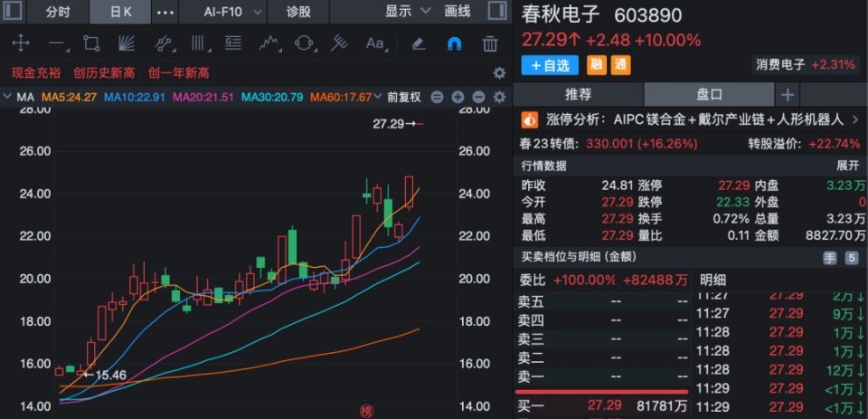Open the 诊股 stock diagnosis tab
868x419 pixels.
tap(298, 12)
